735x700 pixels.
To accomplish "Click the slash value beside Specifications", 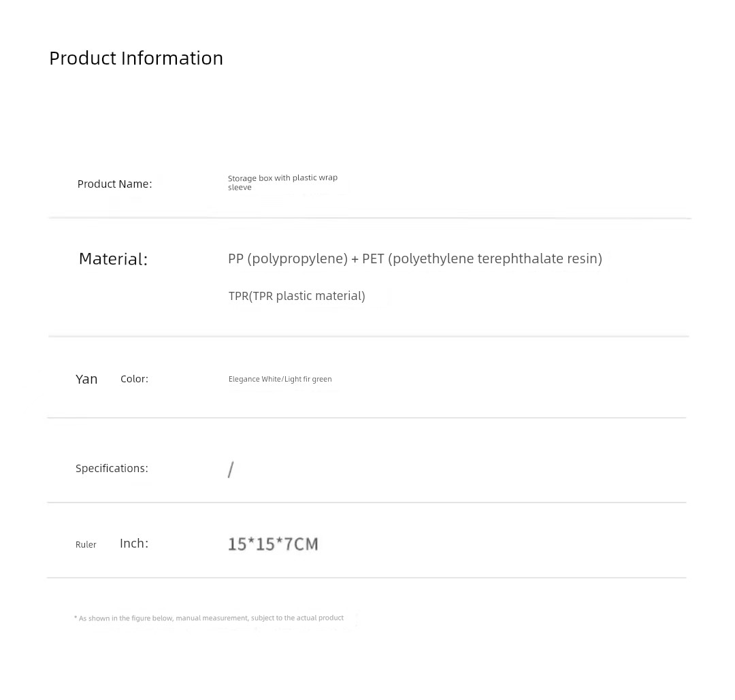I will (231, 469).
